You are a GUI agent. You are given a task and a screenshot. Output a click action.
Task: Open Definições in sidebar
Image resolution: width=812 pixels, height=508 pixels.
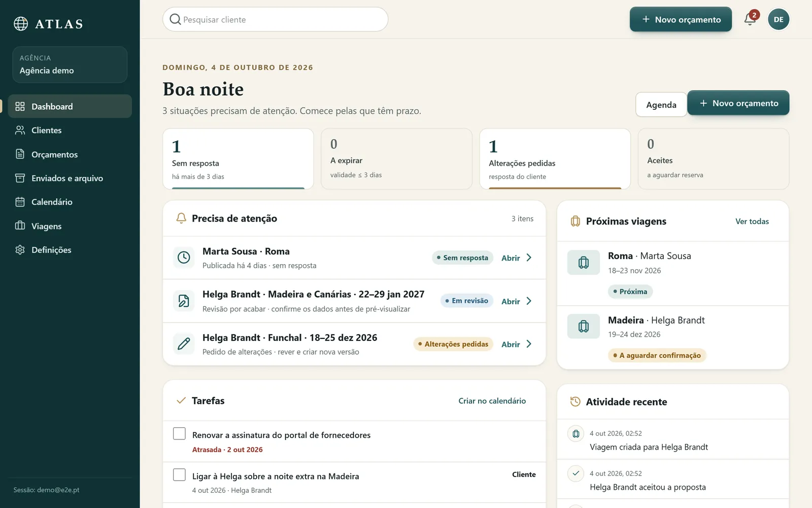70,250
